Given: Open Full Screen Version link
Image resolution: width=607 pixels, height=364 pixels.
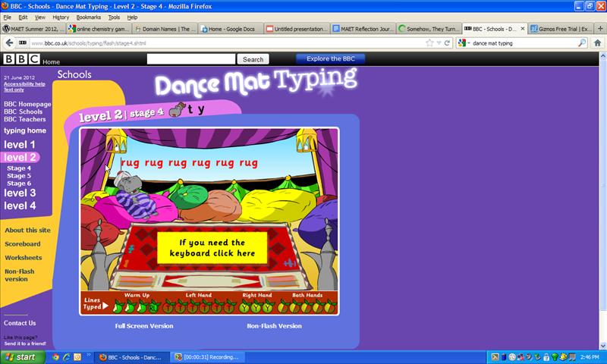Looking at the screenshot, I should [144, 326].
